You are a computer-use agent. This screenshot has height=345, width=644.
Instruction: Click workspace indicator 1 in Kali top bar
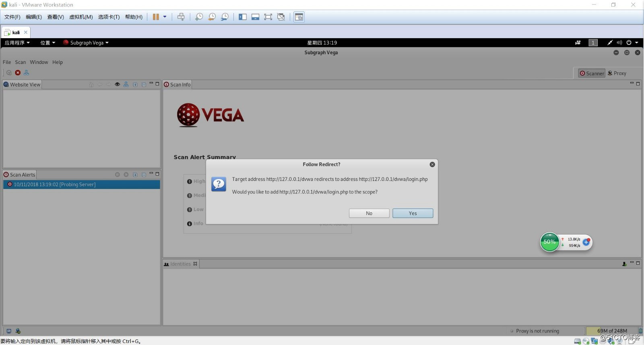(593, 43)
